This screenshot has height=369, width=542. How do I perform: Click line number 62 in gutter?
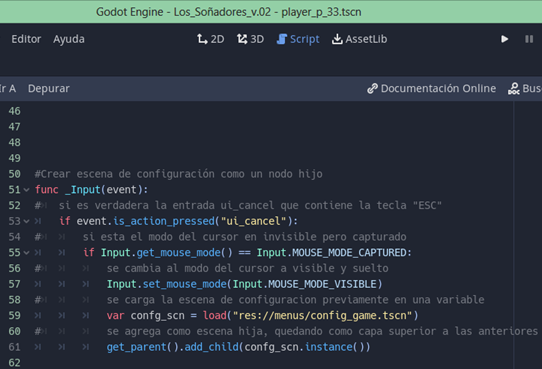tap(15, 363)
